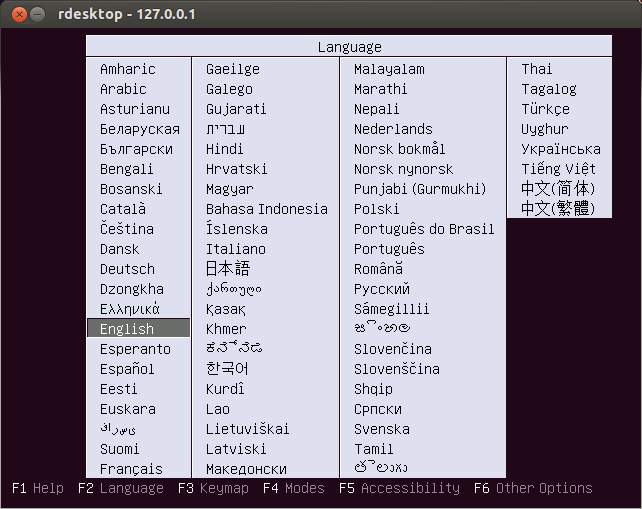Screen dimensions: 642x509
Task: Choose Italiano in the language list
Action: pyautogui.click(x=235, y=249)
